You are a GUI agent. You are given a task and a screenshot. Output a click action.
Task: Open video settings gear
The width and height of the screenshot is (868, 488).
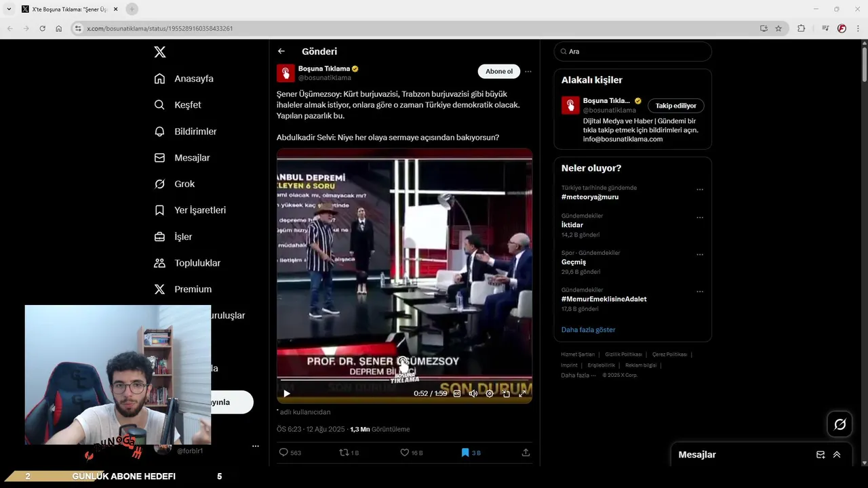tap(490, 393)
